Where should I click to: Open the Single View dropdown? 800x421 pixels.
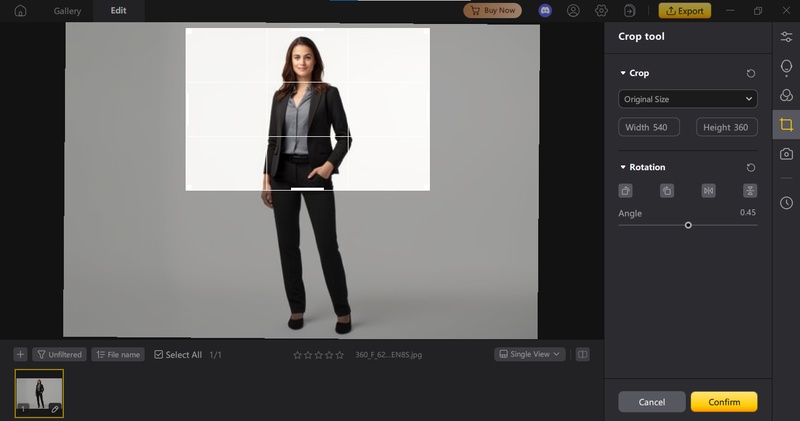click(x=530, y=354)
